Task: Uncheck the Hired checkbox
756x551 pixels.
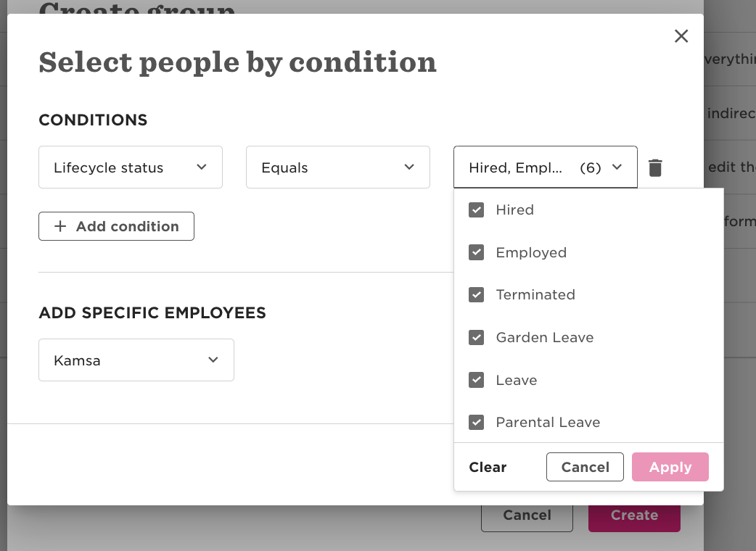Action: 477,210
